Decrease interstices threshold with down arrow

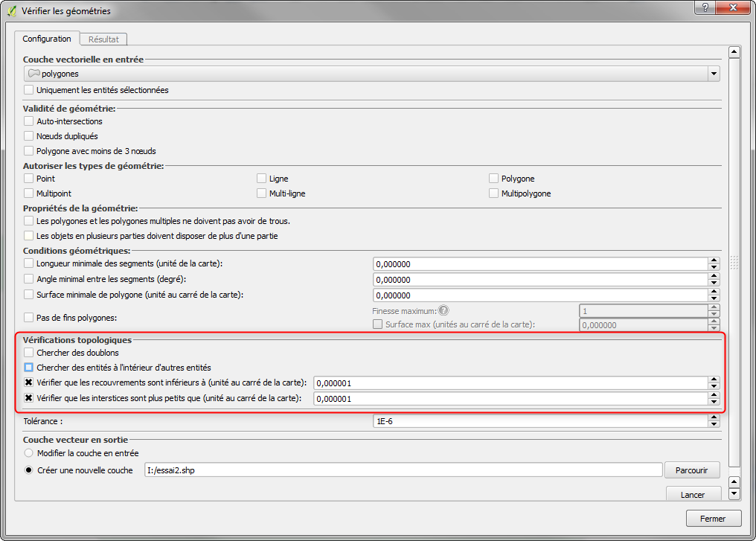[714, 402]
